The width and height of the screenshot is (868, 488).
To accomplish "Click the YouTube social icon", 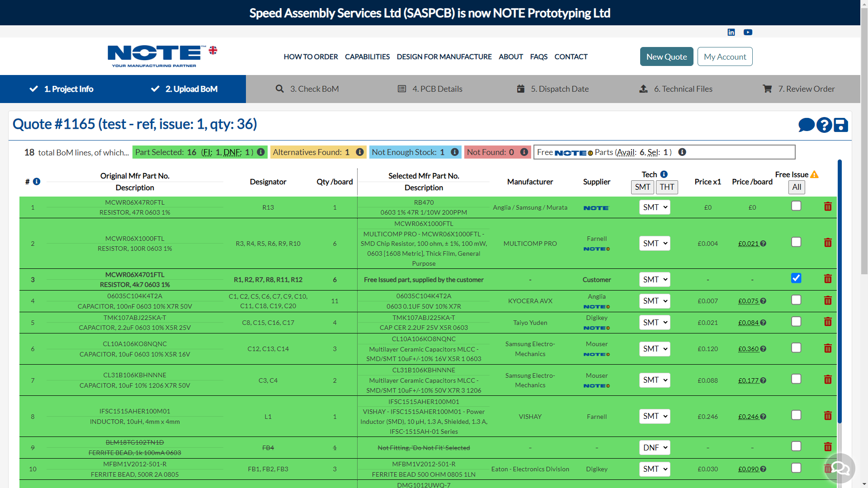I will pos(748,32).
